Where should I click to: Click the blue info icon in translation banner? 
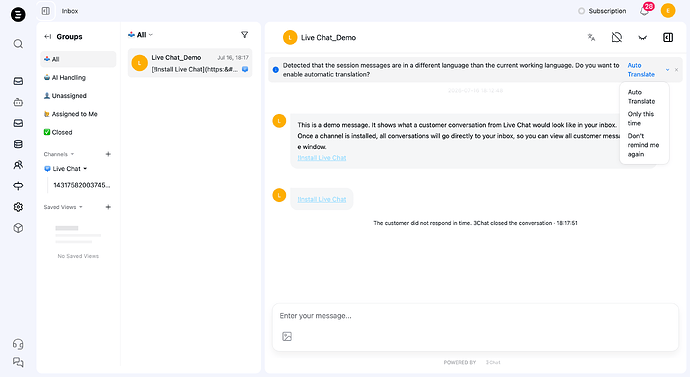(275, 70)
